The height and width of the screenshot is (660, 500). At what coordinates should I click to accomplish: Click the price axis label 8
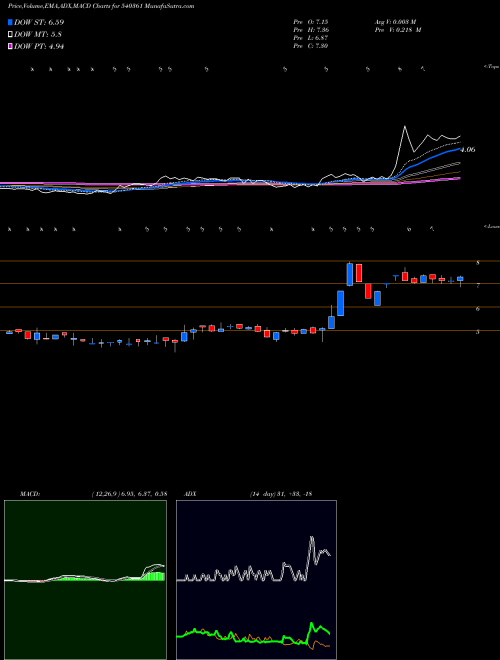point(477,263)
